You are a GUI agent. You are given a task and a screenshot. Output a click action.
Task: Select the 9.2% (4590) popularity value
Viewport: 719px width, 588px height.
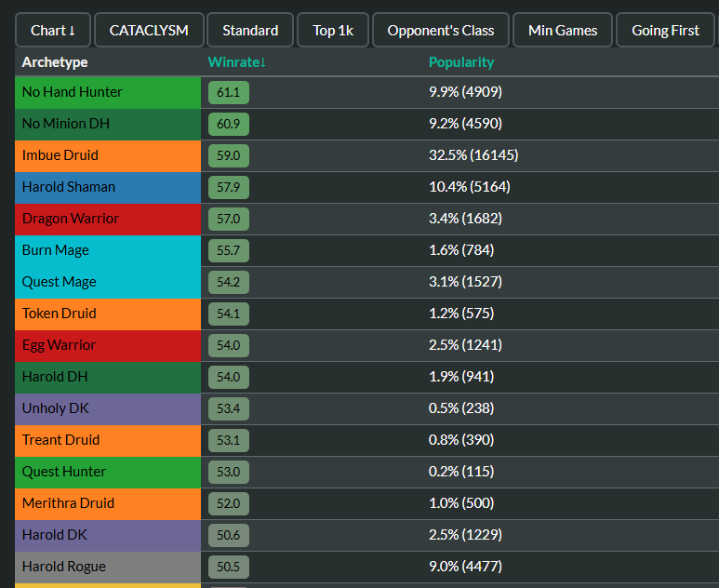pos(465,124)
